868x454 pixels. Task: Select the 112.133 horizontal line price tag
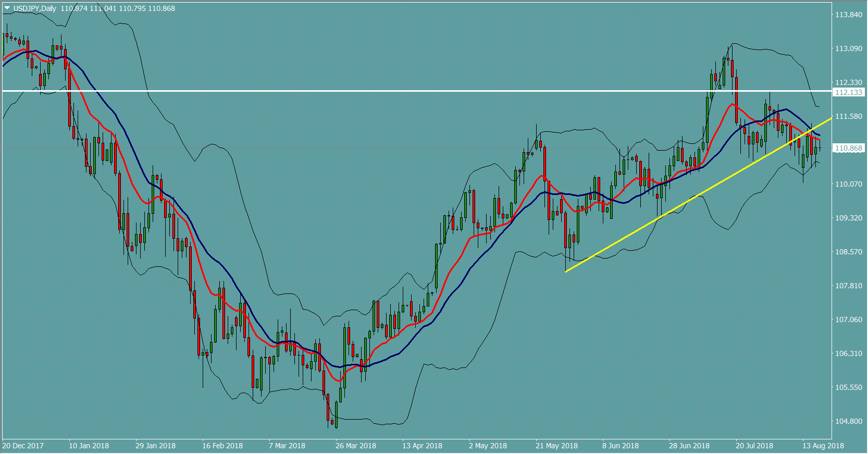tap(848, 92)
